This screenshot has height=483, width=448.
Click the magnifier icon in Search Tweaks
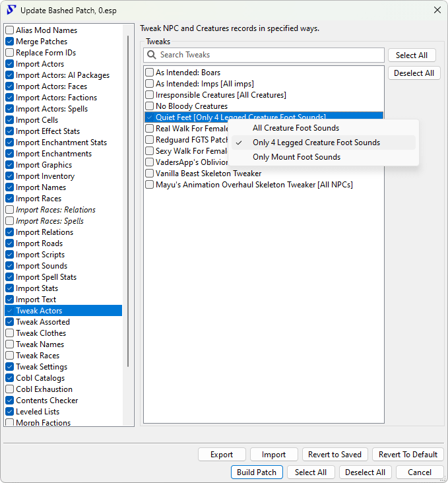151,55
